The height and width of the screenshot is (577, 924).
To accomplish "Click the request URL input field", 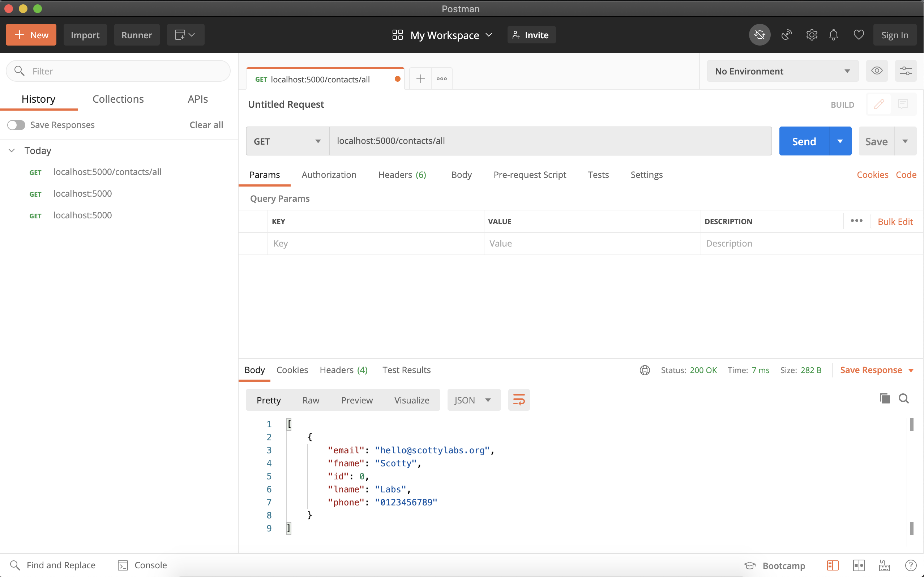I will pyautogui.click(x=550, y=141).
